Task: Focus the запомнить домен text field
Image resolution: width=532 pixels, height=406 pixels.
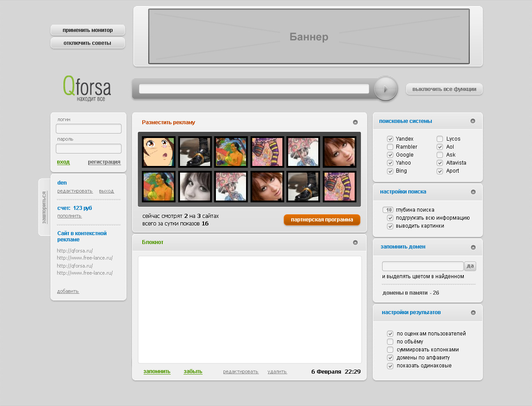Action: pyautogui.click(x=423, y=266)
